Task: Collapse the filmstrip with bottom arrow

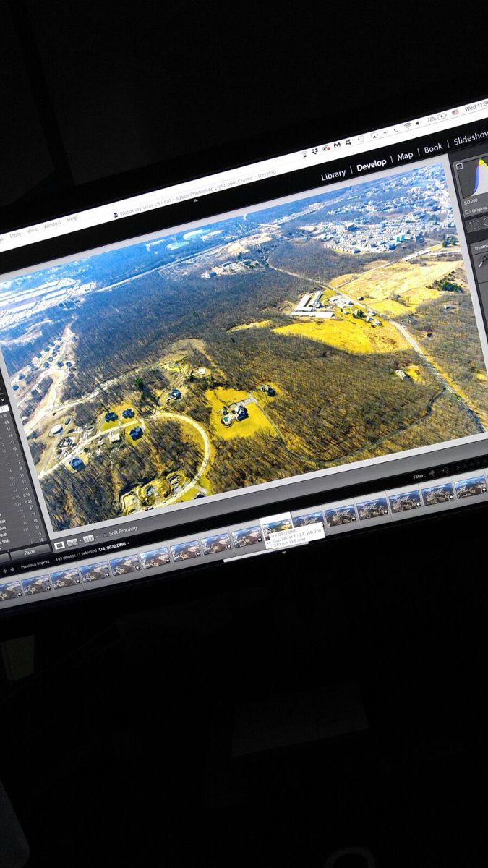Action: tap(283, 552)
